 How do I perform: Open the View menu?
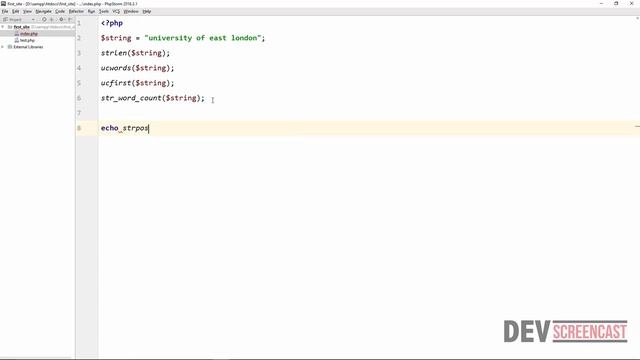27,11
